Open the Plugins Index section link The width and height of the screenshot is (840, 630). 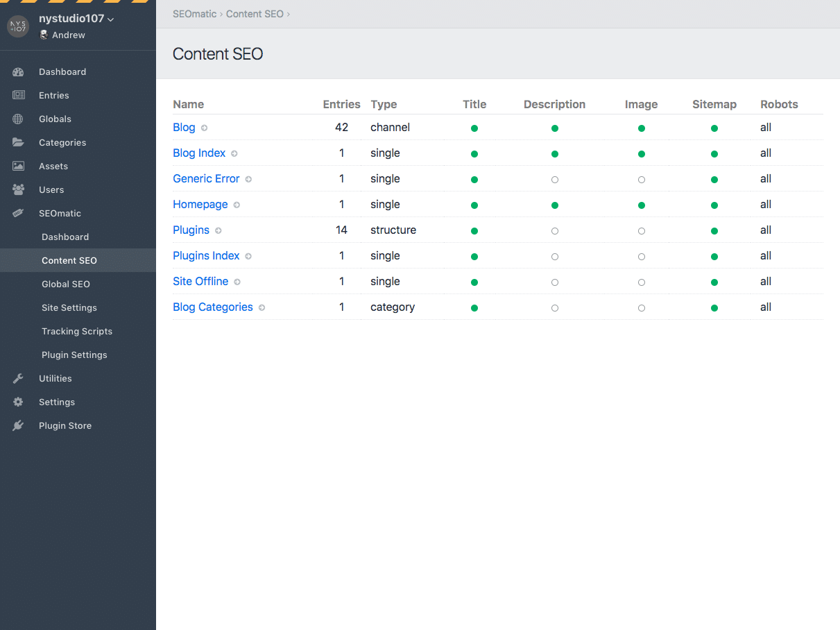206,256
